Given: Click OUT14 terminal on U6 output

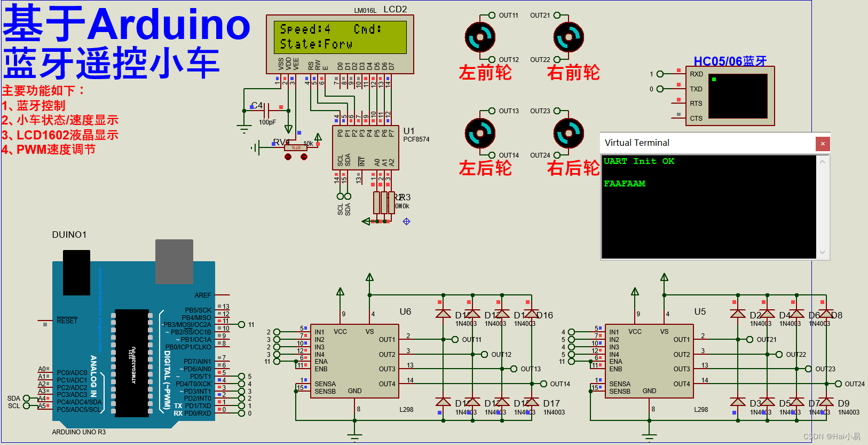Looking at the screenshot, I should coord(543,384).
